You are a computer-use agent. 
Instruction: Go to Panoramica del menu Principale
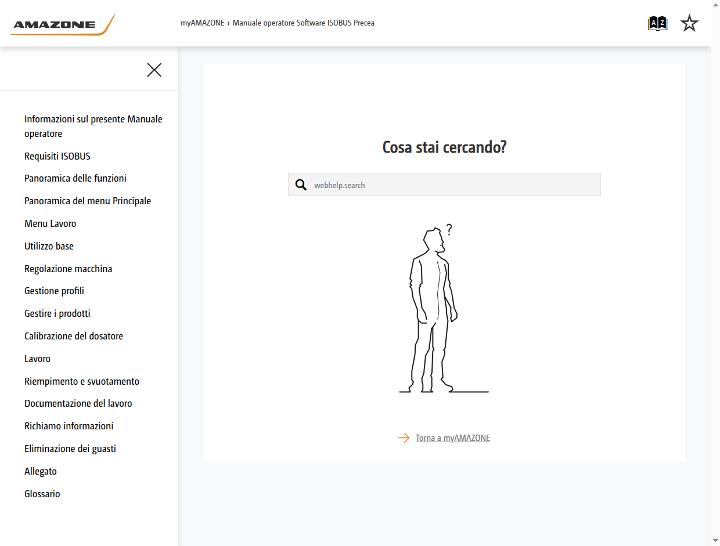(x=88, y=201)
